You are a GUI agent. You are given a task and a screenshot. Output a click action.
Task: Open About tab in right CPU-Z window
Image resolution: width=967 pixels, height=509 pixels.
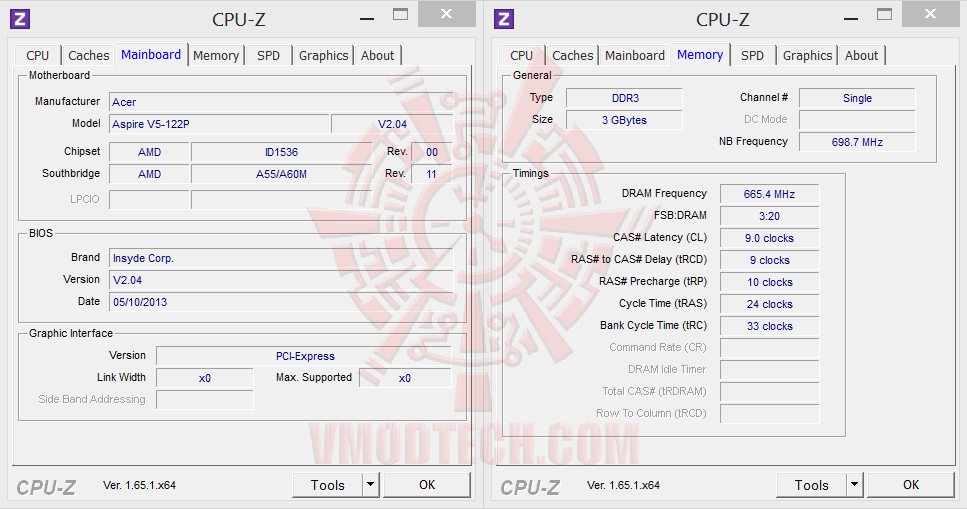tap(862, 56)
